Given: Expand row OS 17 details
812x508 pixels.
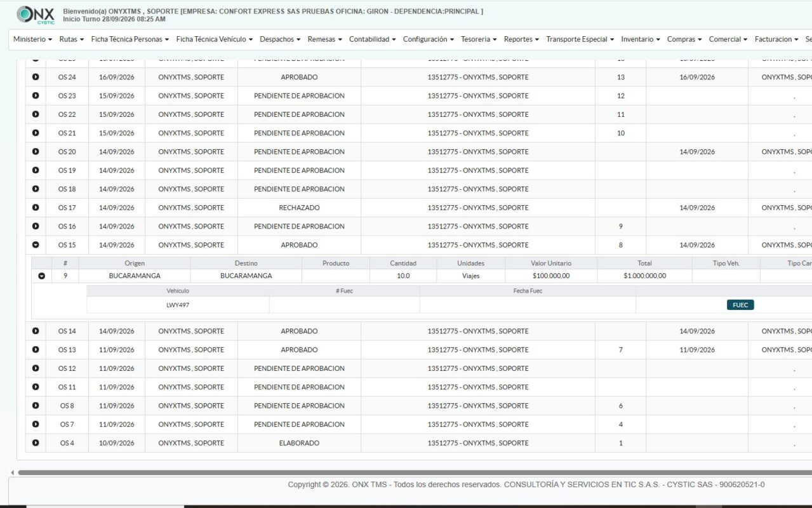Looking at the screenshot, I should (x=36, y=208).
